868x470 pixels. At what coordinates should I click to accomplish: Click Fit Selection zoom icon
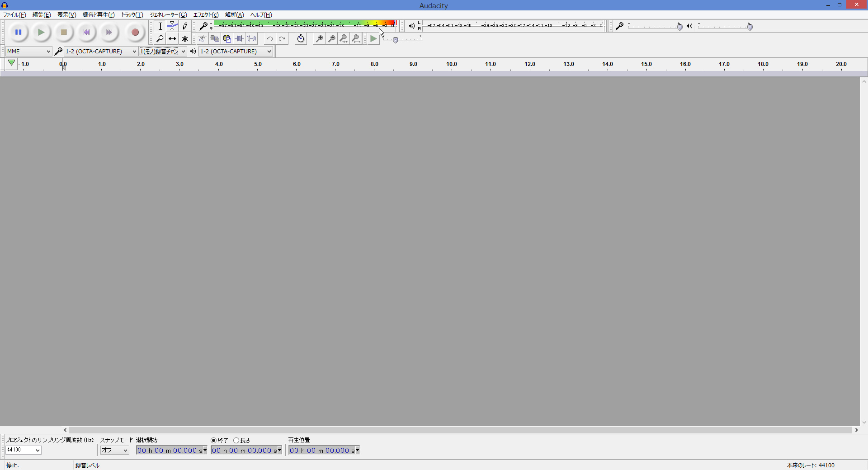click(344, 38)
